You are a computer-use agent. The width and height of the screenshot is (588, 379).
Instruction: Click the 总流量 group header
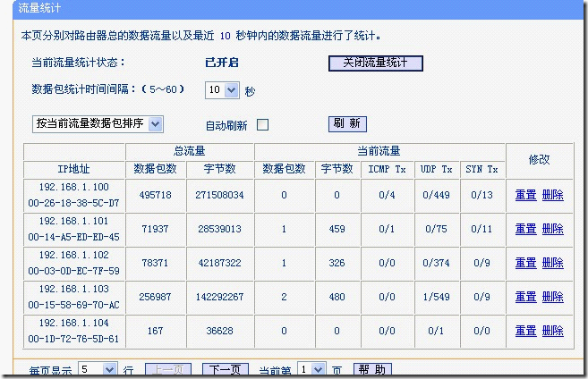(x=190, y=151)
